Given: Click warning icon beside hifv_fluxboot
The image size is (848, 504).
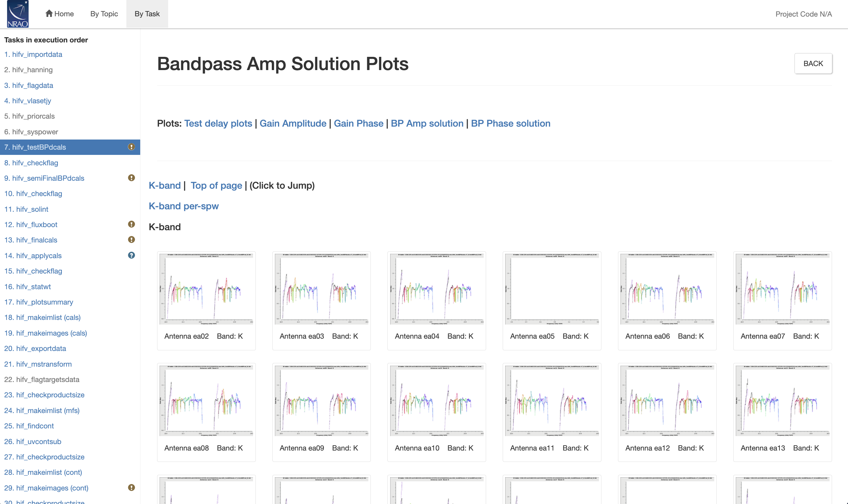Looking at the screenshot, I should pos(132,224).
